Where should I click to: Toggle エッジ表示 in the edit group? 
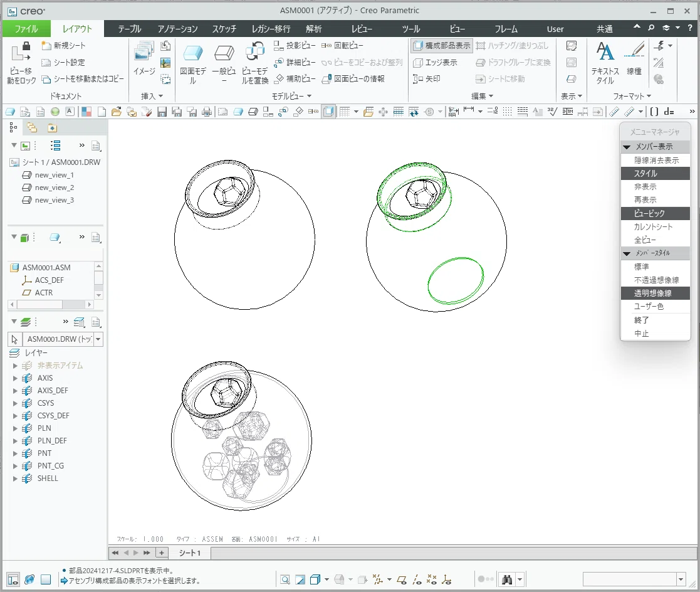pyautogui.click(x=435, y=63)
